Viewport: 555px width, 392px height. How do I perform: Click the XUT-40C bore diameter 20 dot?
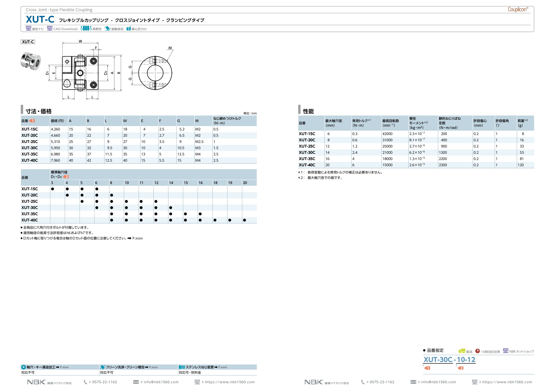click(x=244, y=220)
